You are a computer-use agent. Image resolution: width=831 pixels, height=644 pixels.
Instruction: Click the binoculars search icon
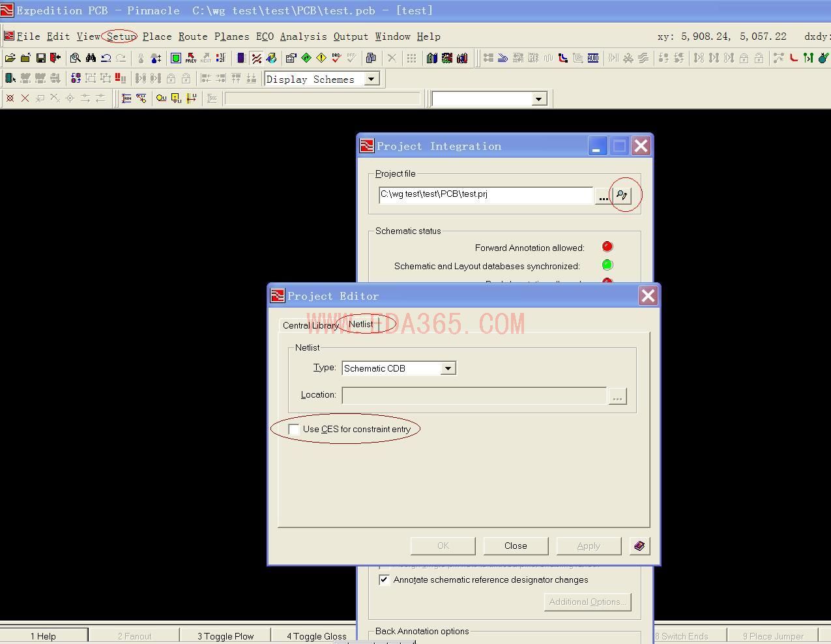coord(91,58)
